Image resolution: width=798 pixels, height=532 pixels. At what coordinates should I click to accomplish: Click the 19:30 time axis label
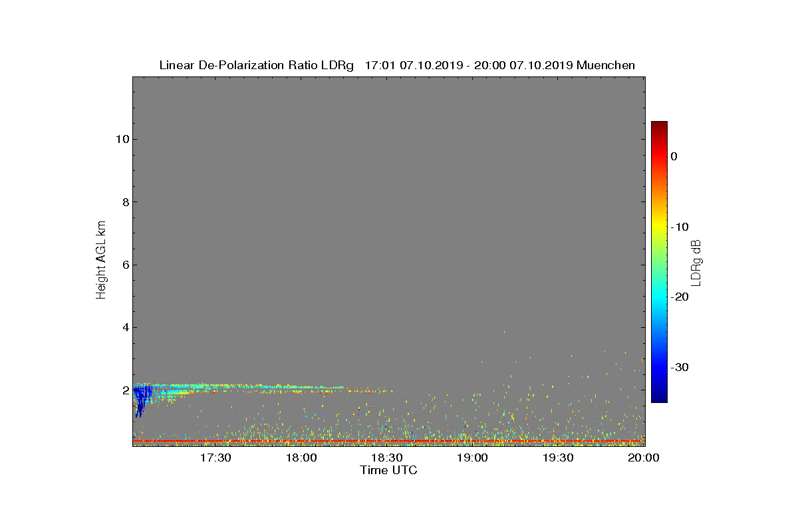(x=558, y=458)
